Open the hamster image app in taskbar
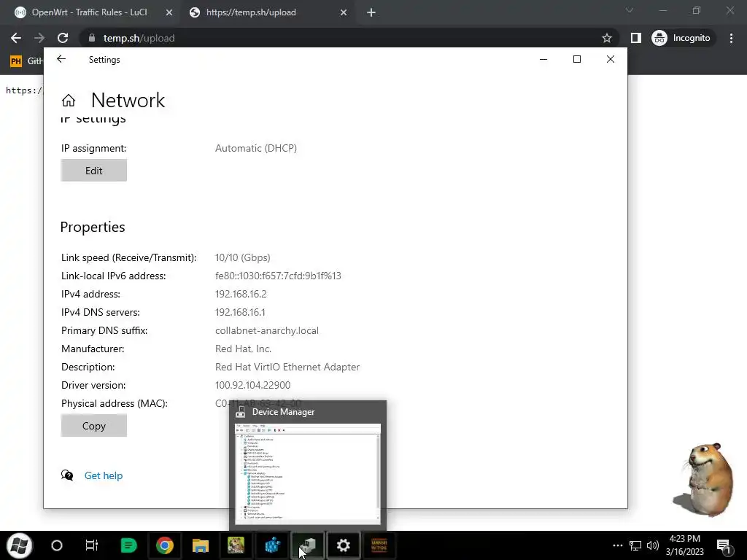Image resolution: width=747 pixels, height=560 pixels. pos(236,545)
